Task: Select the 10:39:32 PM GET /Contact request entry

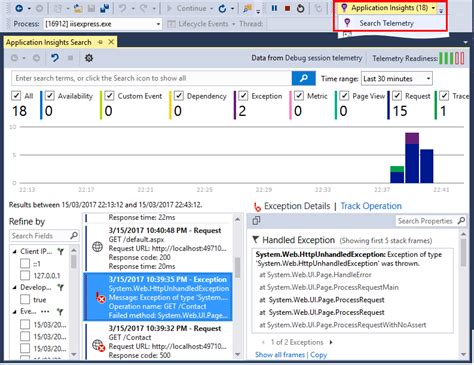Action: point(158,341)
